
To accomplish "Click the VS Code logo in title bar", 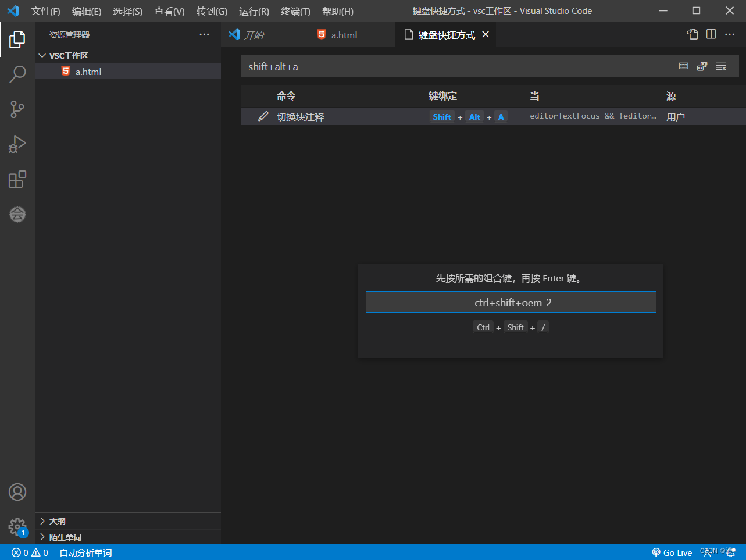I will (x=13, y=11).
